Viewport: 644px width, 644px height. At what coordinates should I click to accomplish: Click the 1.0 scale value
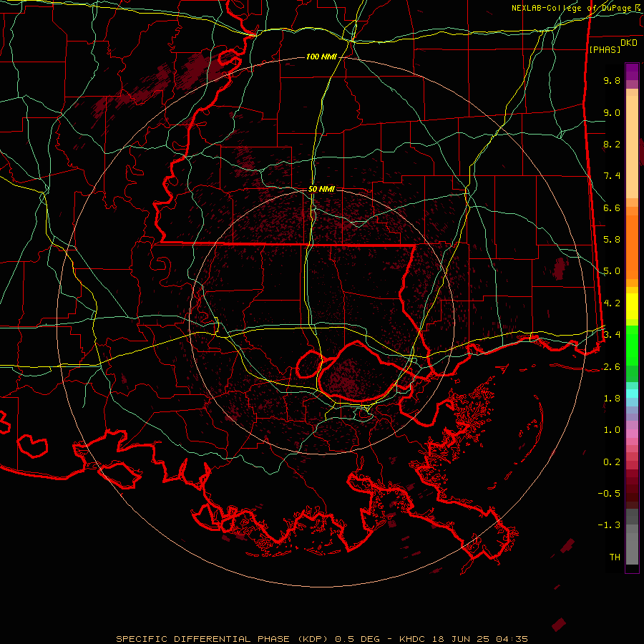click(612, 430)
